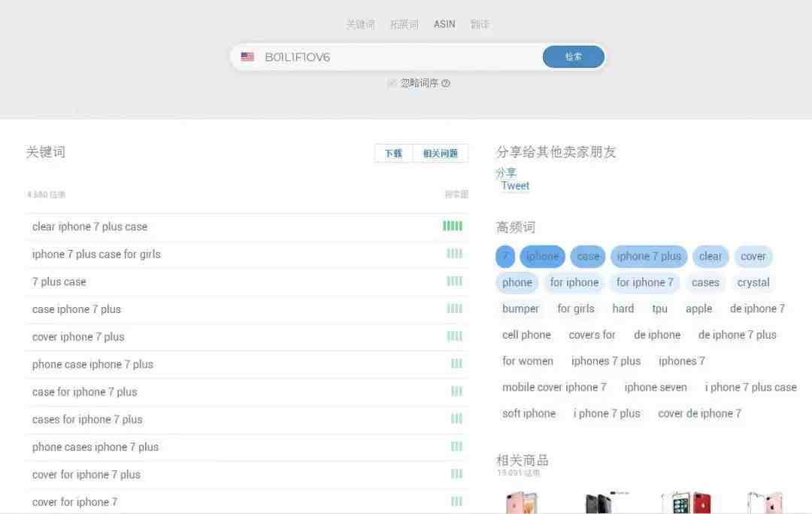Click the 'cover' frequent word tag

click(753, 257)
